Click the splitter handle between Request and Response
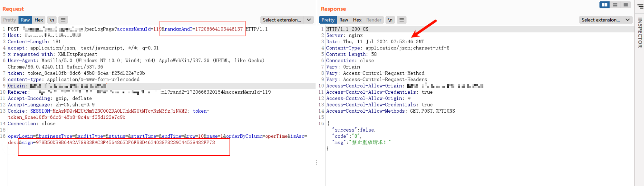Image resolution: width=644 pixels, height=186 pixels. click(x=317, y=162)
